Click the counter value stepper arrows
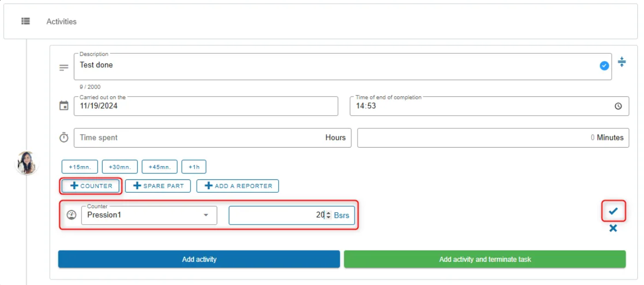The width and height of the screenshot is (644, 285). [328, 215]
